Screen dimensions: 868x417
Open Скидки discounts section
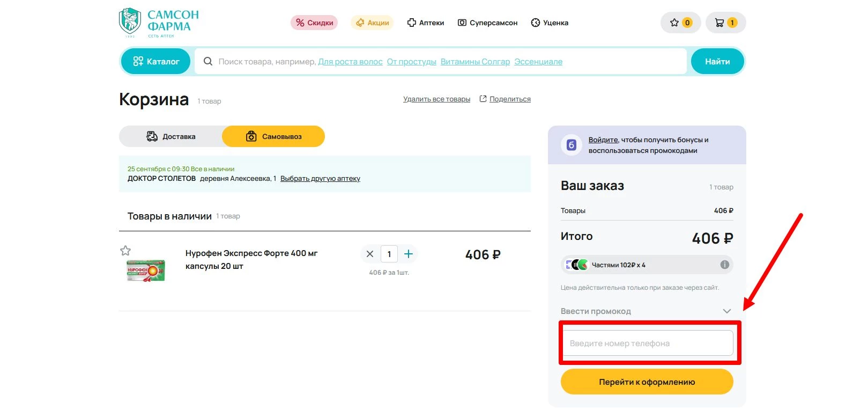coord(314,23)
